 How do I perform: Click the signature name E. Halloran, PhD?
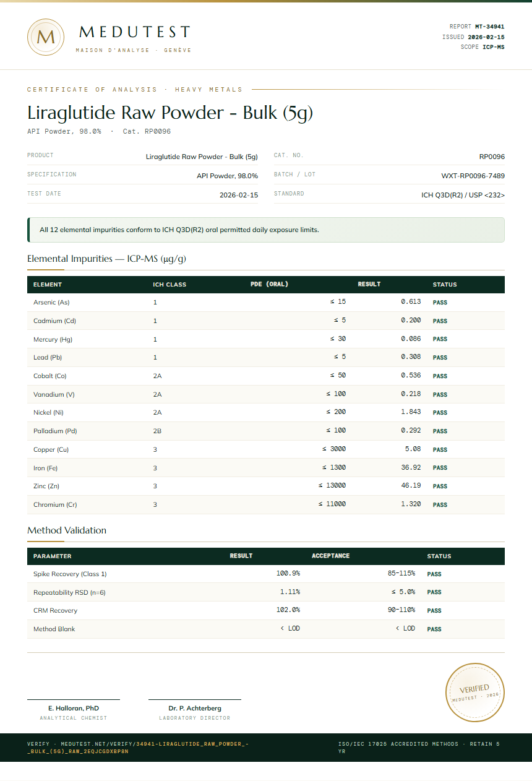pos(74,708)
